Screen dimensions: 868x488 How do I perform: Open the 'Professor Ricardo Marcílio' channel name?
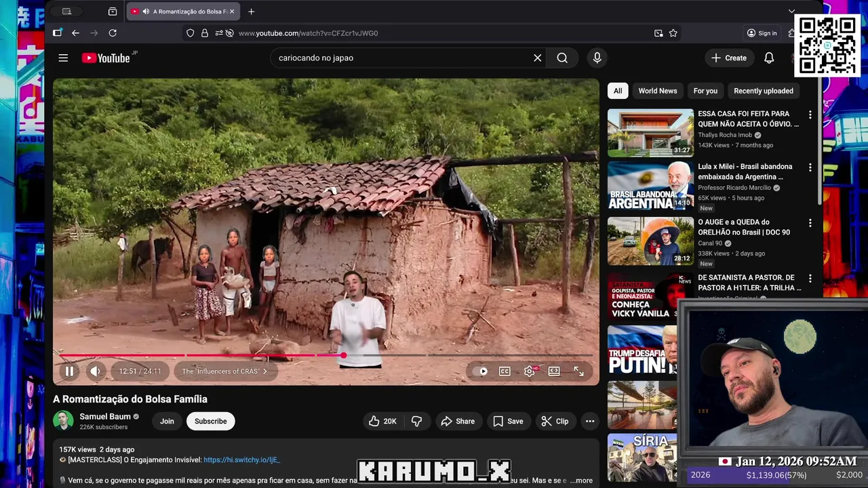(734, 188)
